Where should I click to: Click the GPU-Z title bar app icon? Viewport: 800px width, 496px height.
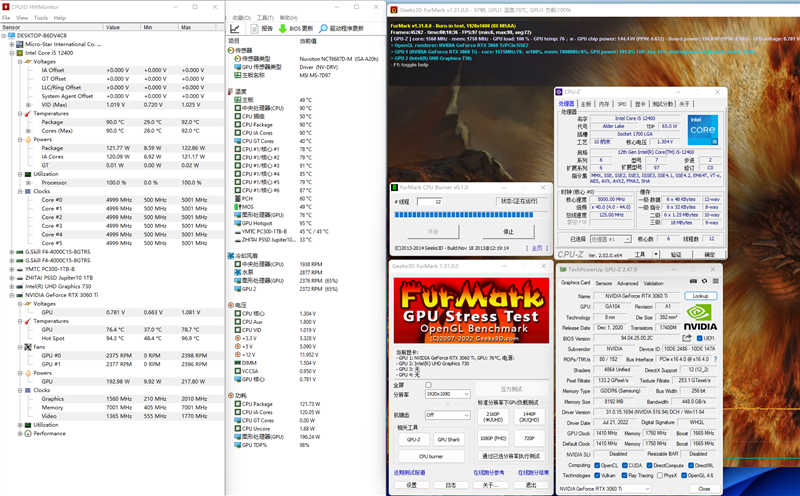pos(563,269)
